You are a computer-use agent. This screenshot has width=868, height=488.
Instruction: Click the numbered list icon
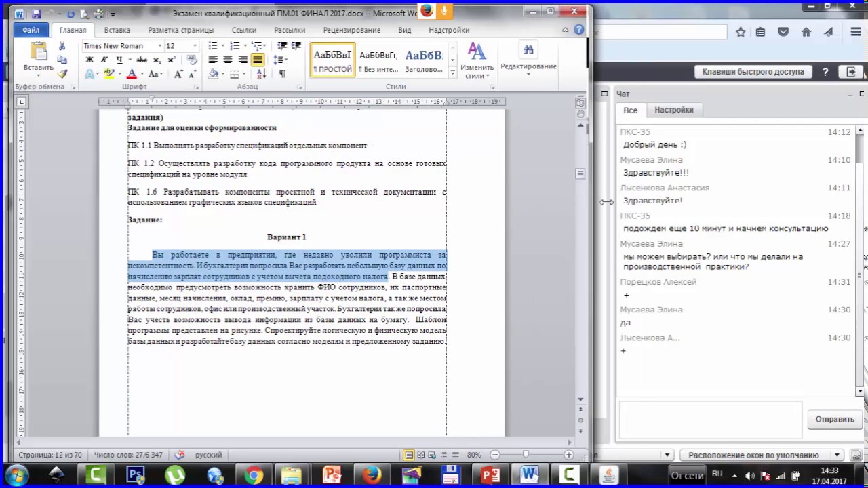235,45
